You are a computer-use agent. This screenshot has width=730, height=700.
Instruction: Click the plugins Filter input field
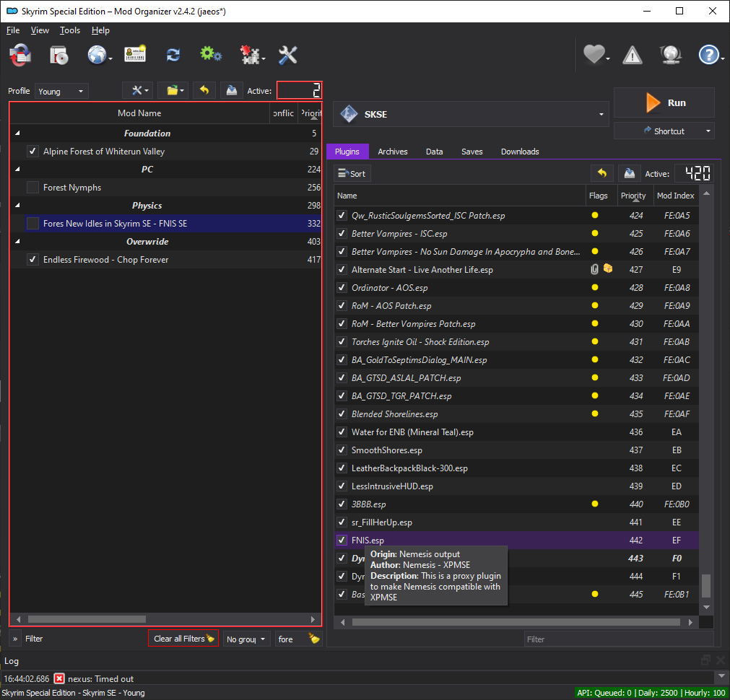[x=619, y=639]
